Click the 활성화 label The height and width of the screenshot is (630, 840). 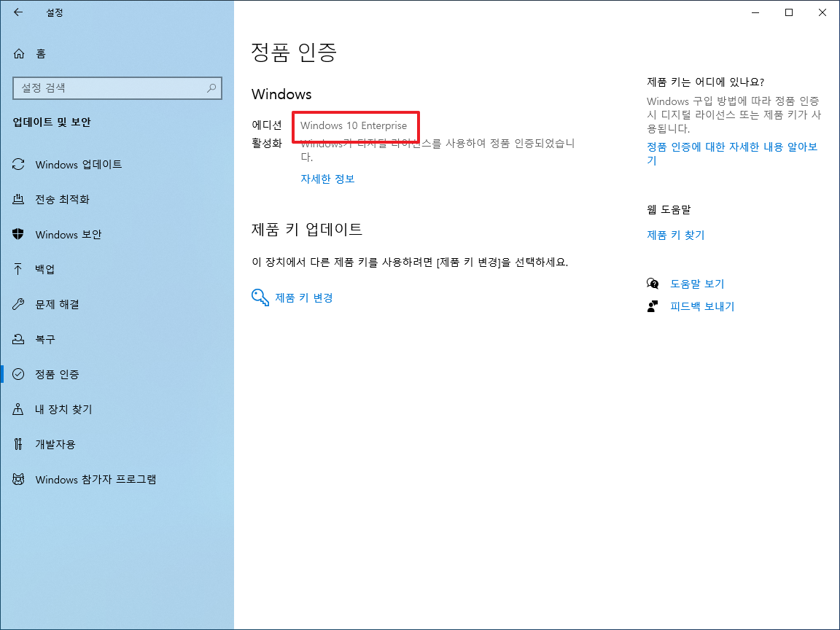point(267,143)
